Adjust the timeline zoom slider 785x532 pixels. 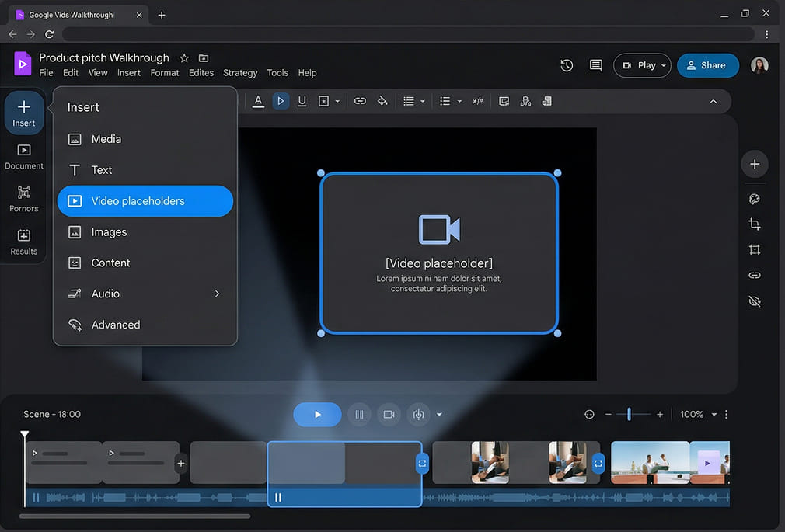(630, 414)
